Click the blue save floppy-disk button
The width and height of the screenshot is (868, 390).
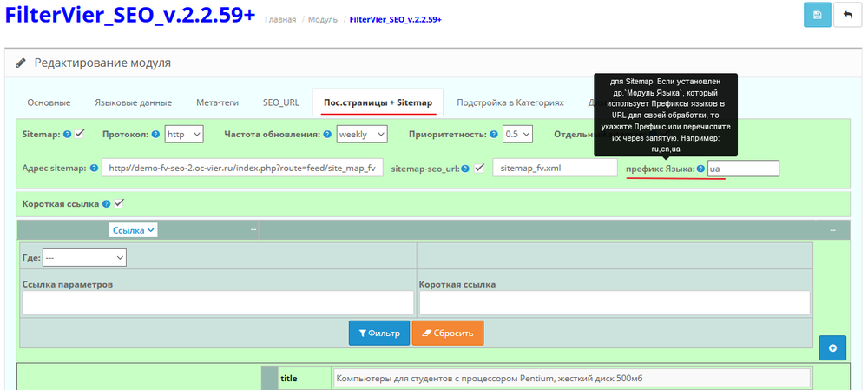818,15
